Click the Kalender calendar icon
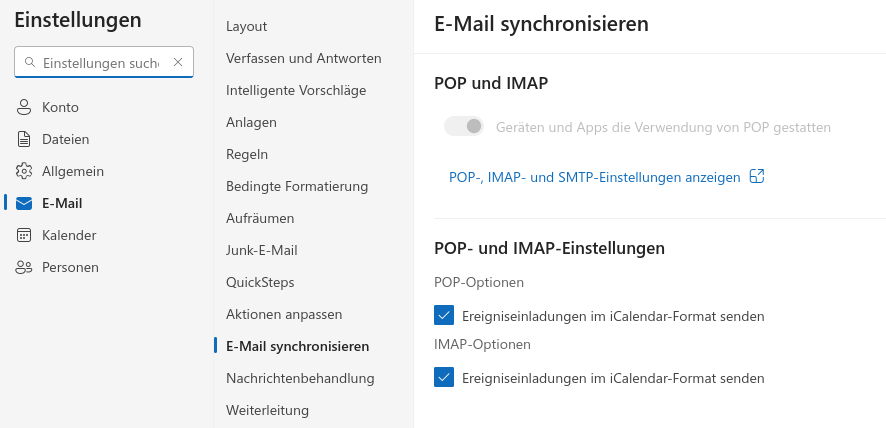 point(24,235)
